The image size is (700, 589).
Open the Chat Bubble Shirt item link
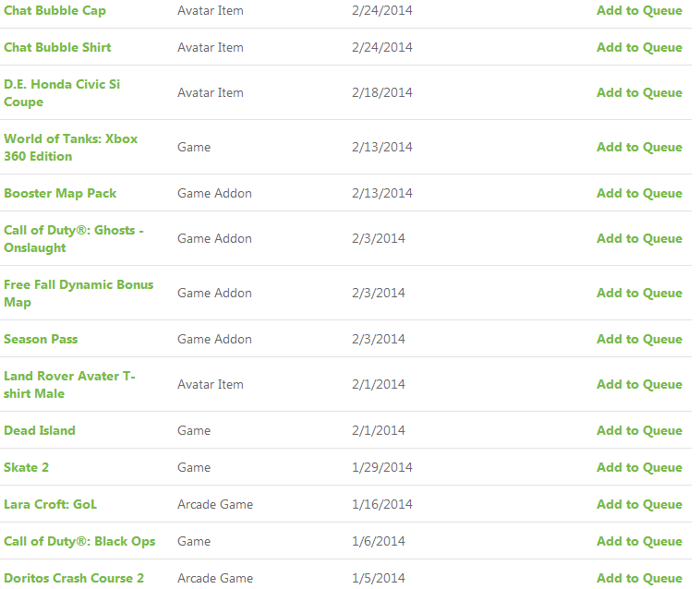coord(57,47)
